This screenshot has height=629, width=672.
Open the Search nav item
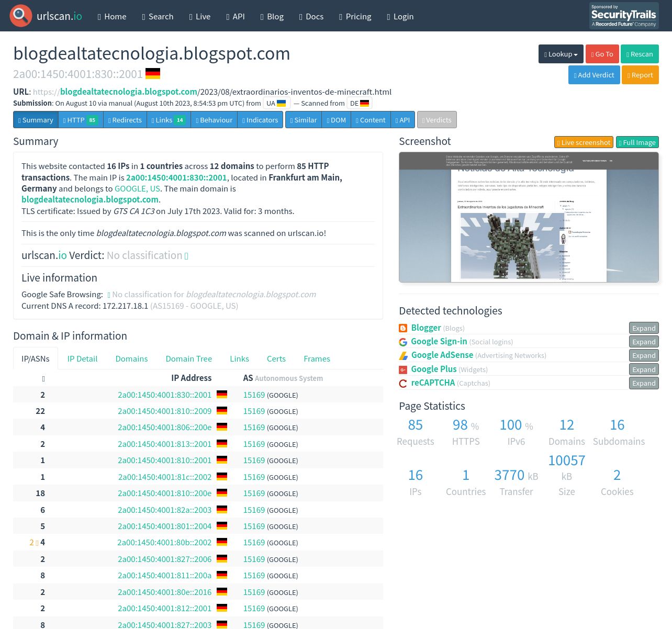click(158, 16)
